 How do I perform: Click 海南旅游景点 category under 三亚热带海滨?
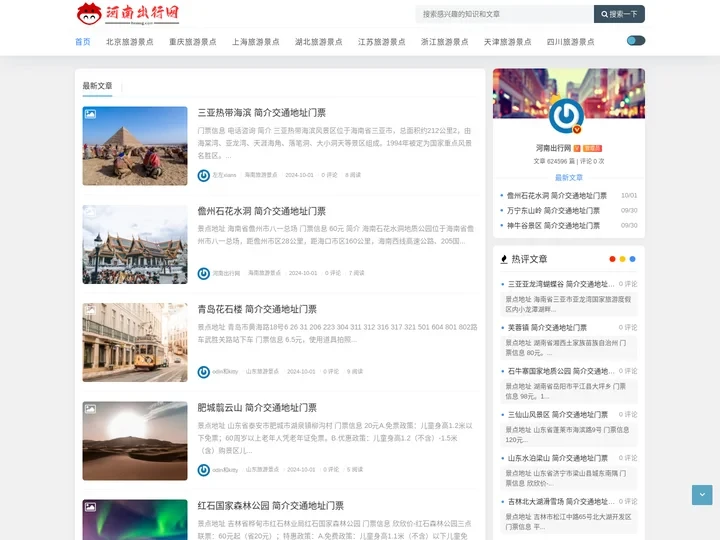point(261,175)
